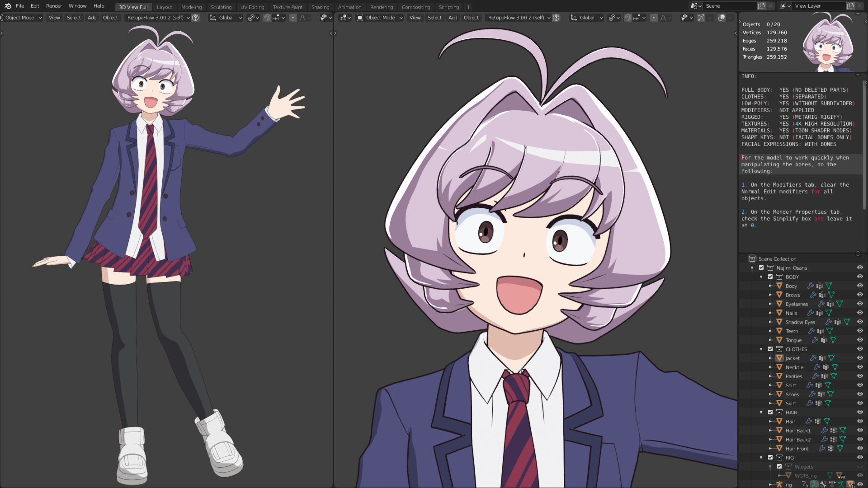This screenshot has height=488, width=868.
Task: Open Object Mode dropdown in left viewport
Action: pyautogui.click(x=22, y=18)
